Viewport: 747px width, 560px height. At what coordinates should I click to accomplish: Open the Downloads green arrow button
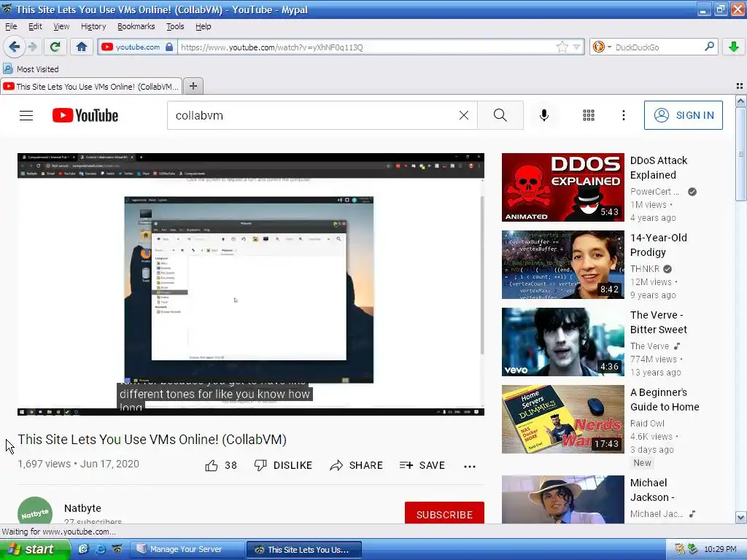pyautogui.click(x=734, y=47)
